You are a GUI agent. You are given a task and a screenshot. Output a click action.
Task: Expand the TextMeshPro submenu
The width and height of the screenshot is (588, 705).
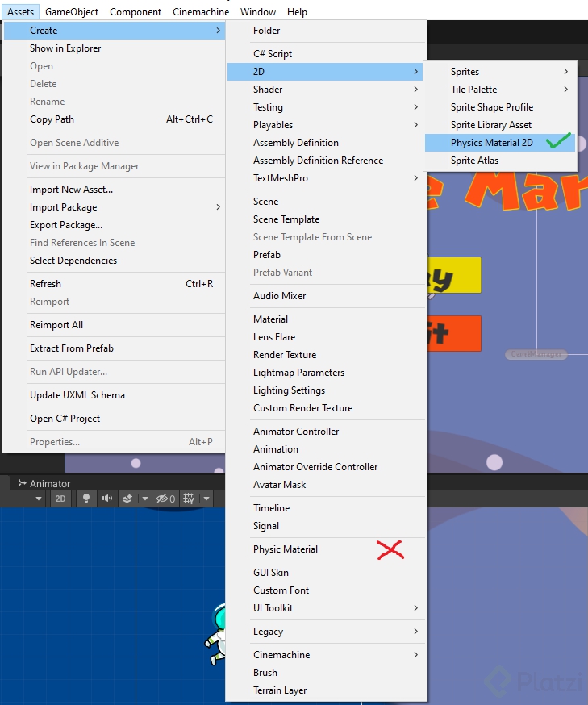[327, 178]
